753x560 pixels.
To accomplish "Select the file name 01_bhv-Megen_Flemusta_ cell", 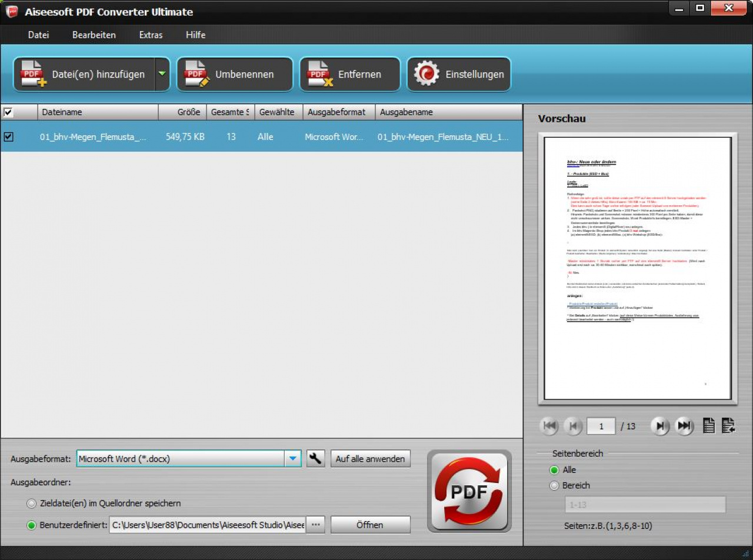I will coord(93,136).
